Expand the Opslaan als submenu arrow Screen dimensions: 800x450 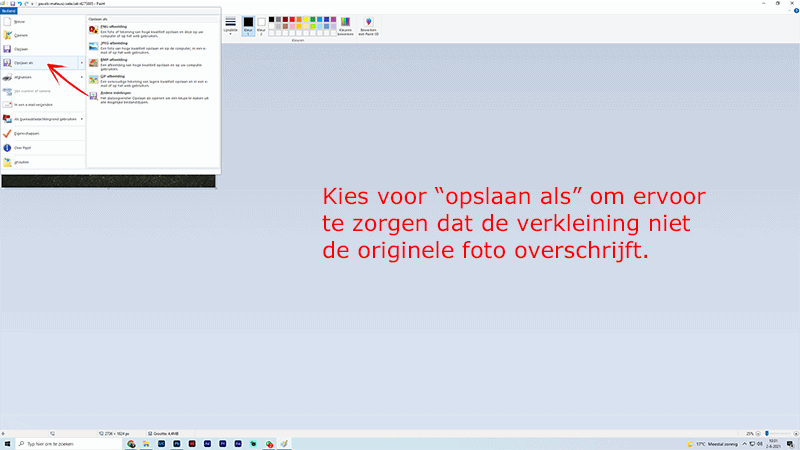(82, 63)
